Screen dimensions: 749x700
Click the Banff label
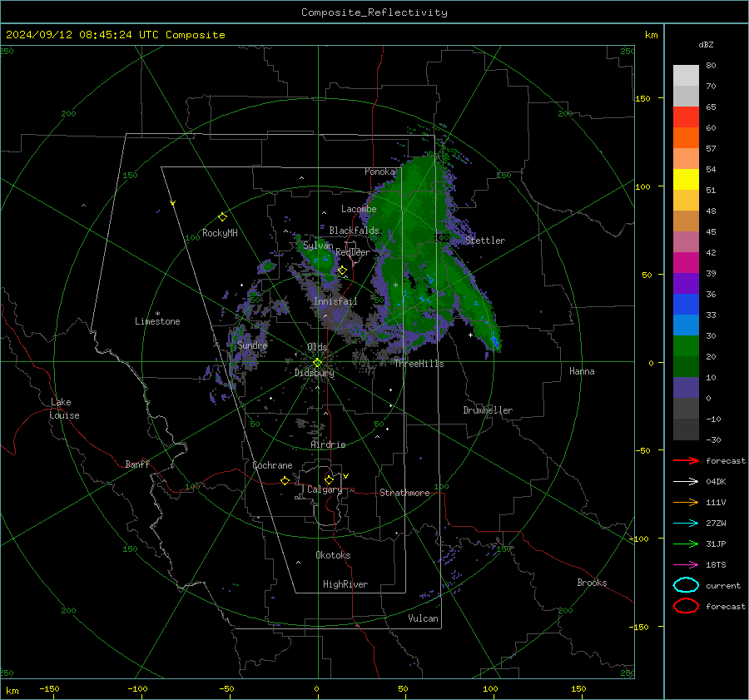coord(137,464)
